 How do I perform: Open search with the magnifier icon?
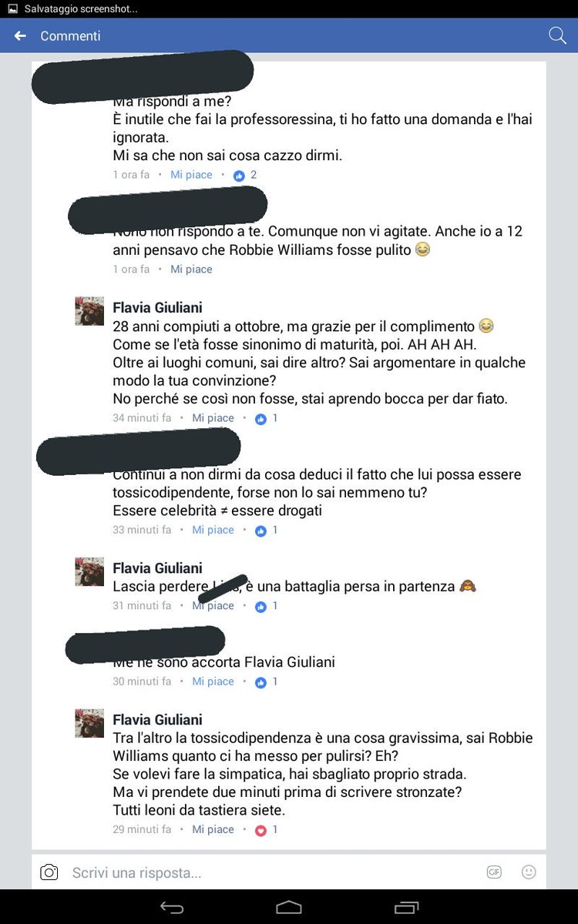[556, 35]
